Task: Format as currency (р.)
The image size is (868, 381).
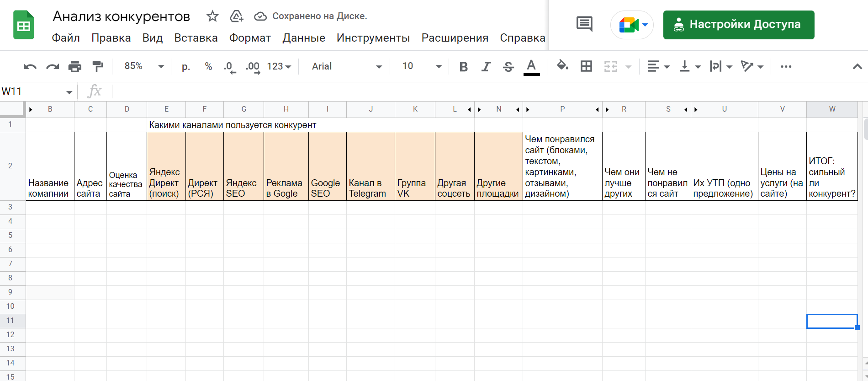Action: (186, 67)
